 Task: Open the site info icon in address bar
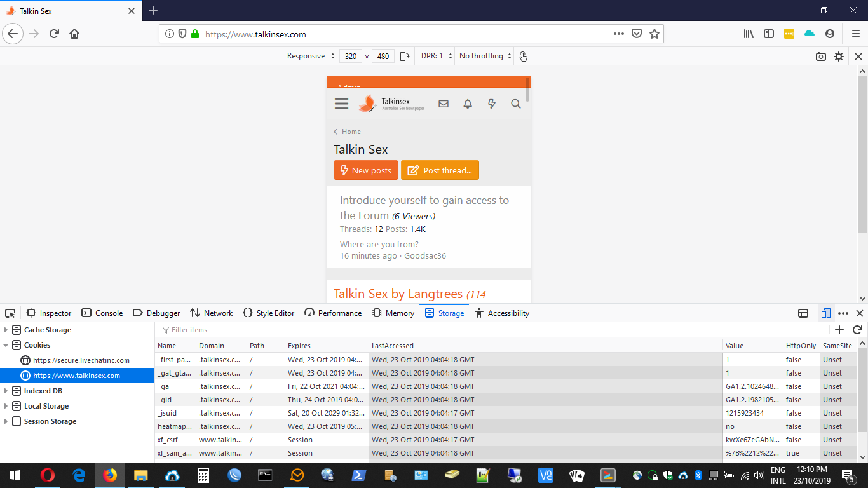coord(170,34)
